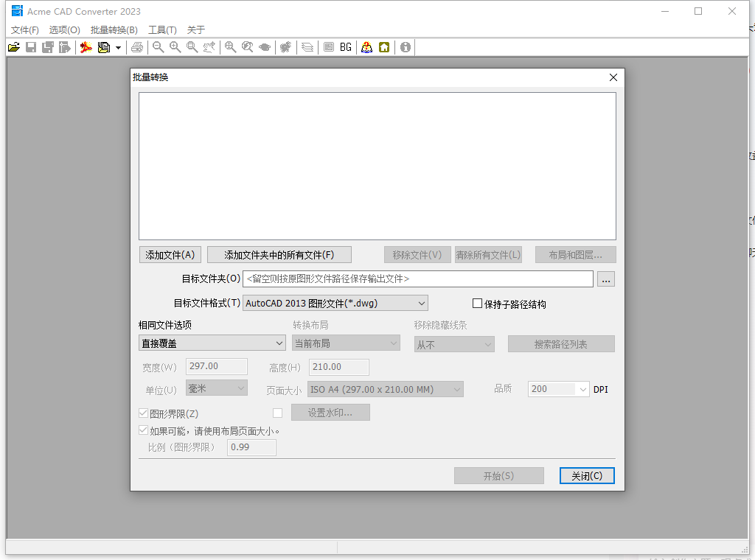
Task: Click the BG background color button
Action: [346, 47]
